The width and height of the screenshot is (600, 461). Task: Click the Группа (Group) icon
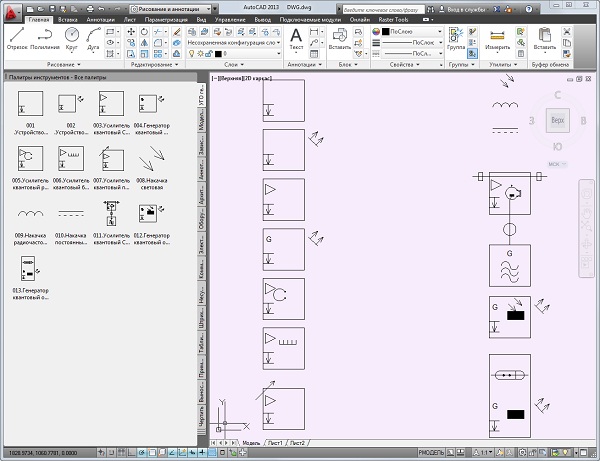coord(457,38)
